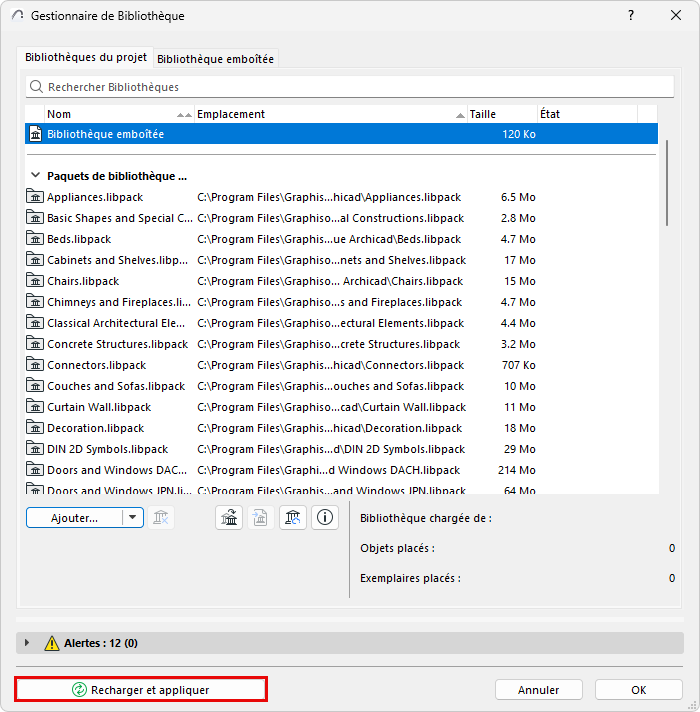Click the folder icon of Doors and Windows DACH row
The height and width of the screenshot is (712, 700).
tap(35, 470)
